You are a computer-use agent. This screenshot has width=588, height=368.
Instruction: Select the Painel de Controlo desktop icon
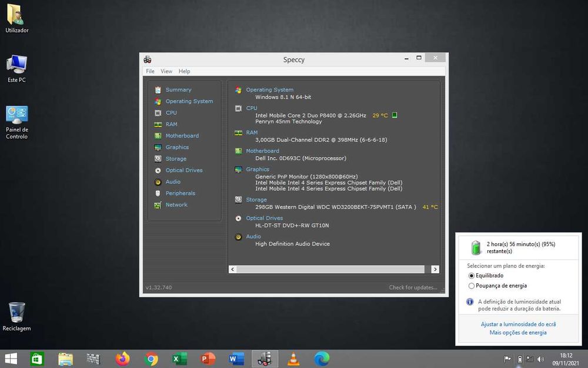tap(16, 122)
